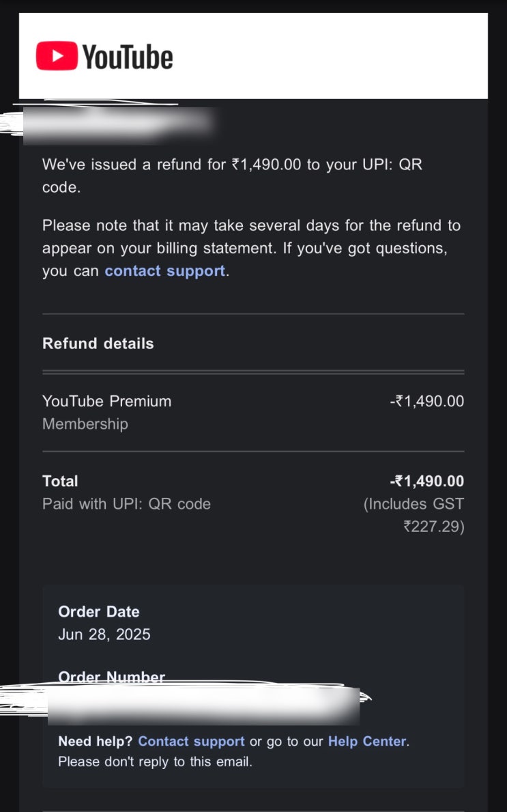
Task: Click the YouTube wordmark in header
Action: [x=128, y=57]
